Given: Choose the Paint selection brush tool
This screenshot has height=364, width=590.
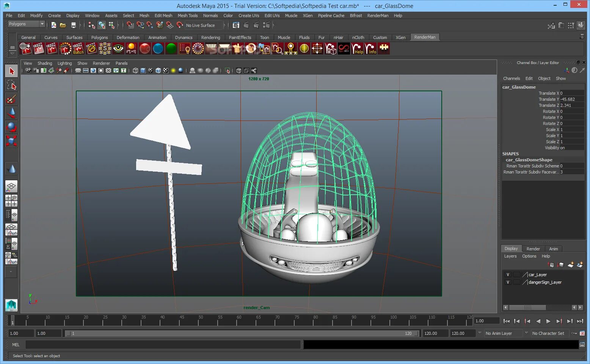Looking at the screenshot, I should (x=11, y=99).
